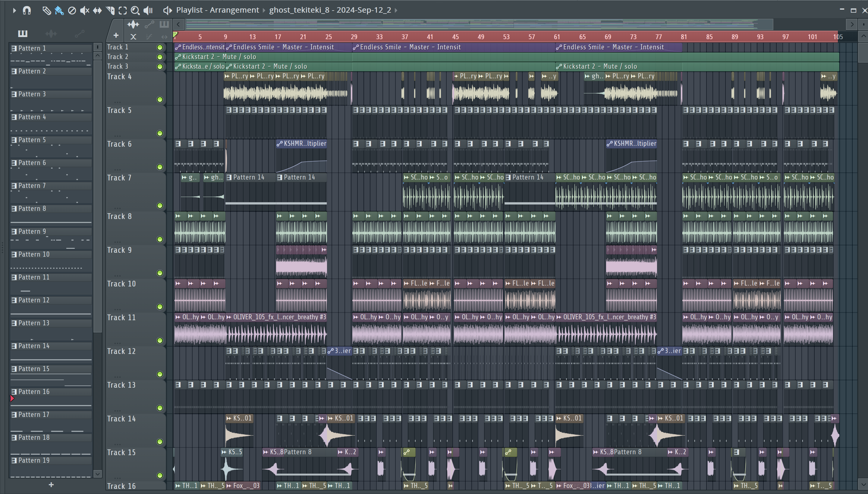Click the playlist vertical scrollbar down arrow
This screenshot has height=494, width=868.
coord(863,484)
